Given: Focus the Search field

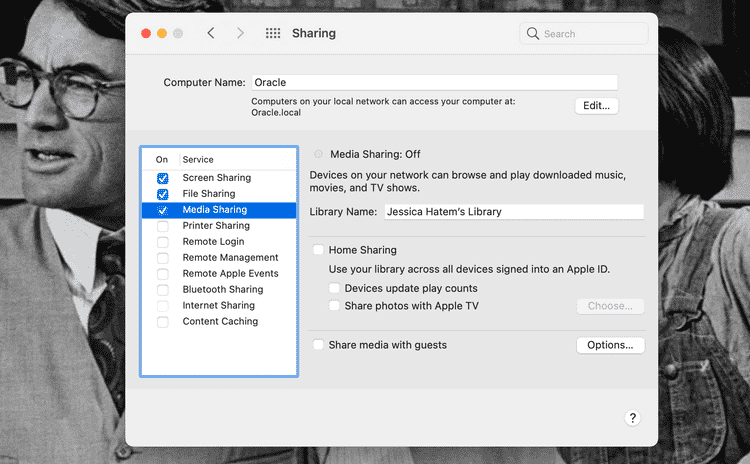Looking at the screenshot, I should click(x=592, y=34).
